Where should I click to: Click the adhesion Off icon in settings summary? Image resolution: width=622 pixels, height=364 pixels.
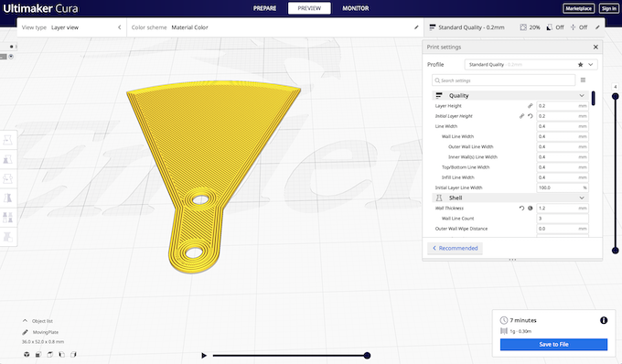pos(573,27)
